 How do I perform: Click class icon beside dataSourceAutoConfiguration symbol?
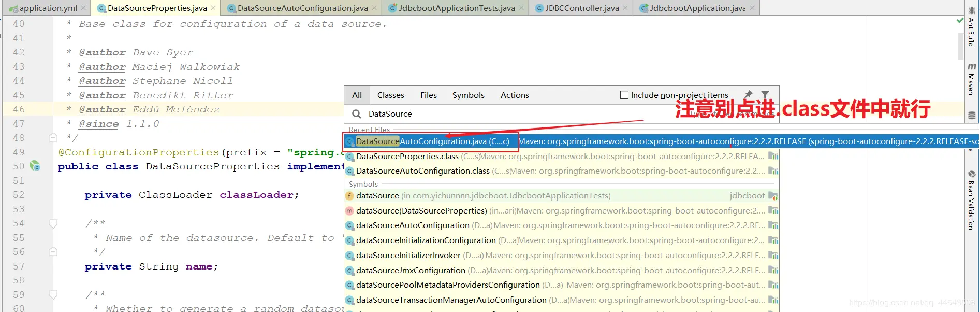pos(350,225)
